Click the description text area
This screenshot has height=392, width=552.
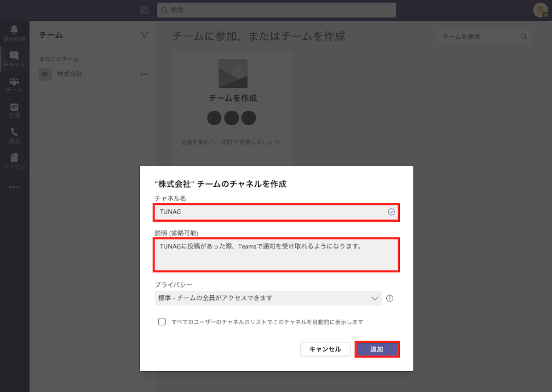[x=276, y=254]
